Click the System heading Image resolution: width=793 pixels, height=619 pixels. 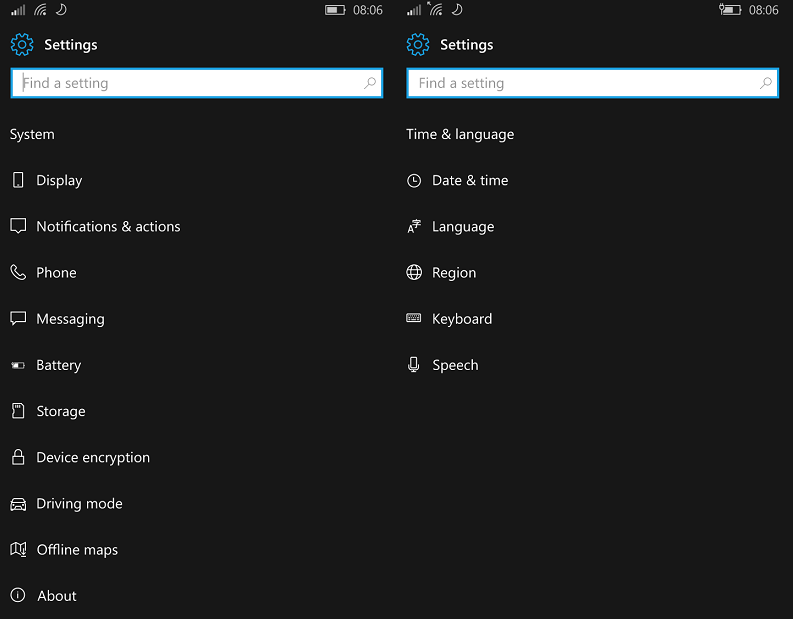(32, 135)
